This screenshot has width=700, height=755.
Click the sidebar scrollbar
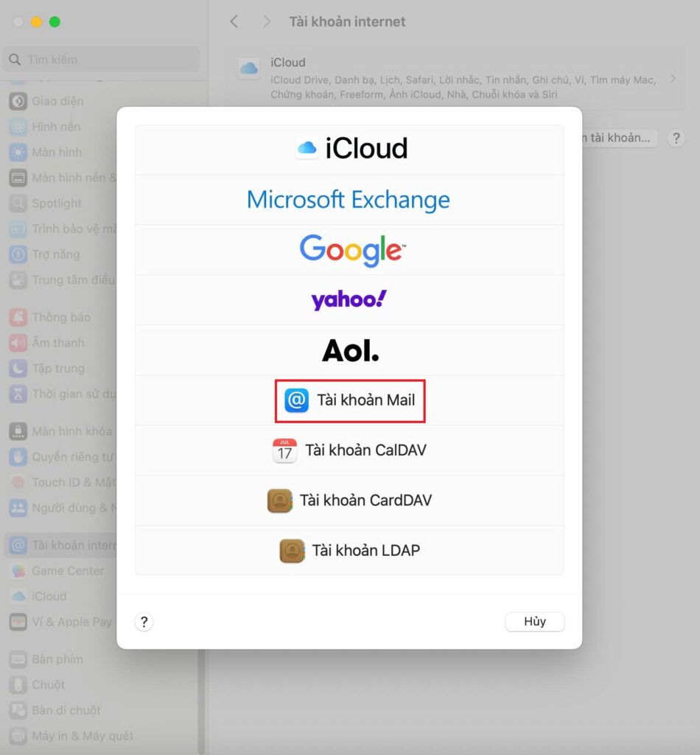202,700
